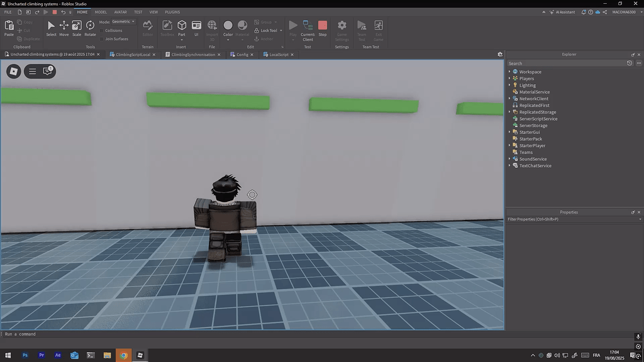Switch to the TEST ribbon tab
Image resolution: width=644 pixels, height=362 pixels.
[x=138, y=12]
